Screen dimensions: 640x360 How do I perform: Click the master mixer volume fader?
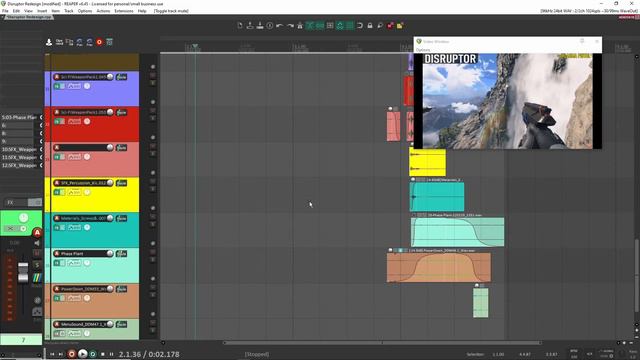pyautogui.click(x=23, y=273)
